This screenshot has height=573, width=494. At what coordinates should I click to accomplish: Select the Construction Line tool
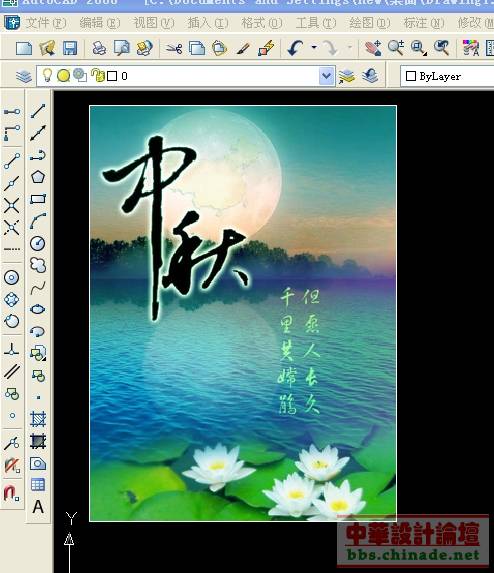tap(38, 133)
